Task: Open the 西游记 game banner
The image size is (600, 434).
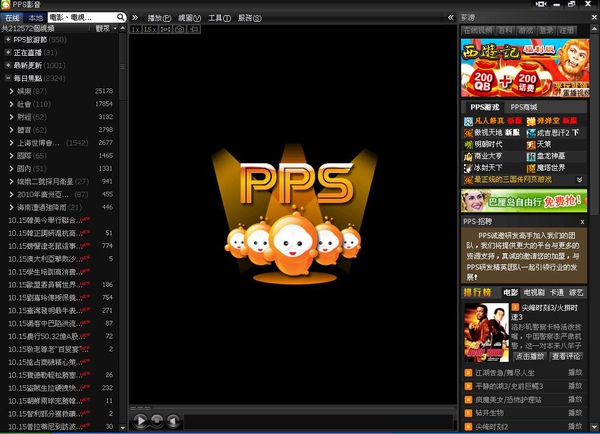Action: [x=525, y=68]
